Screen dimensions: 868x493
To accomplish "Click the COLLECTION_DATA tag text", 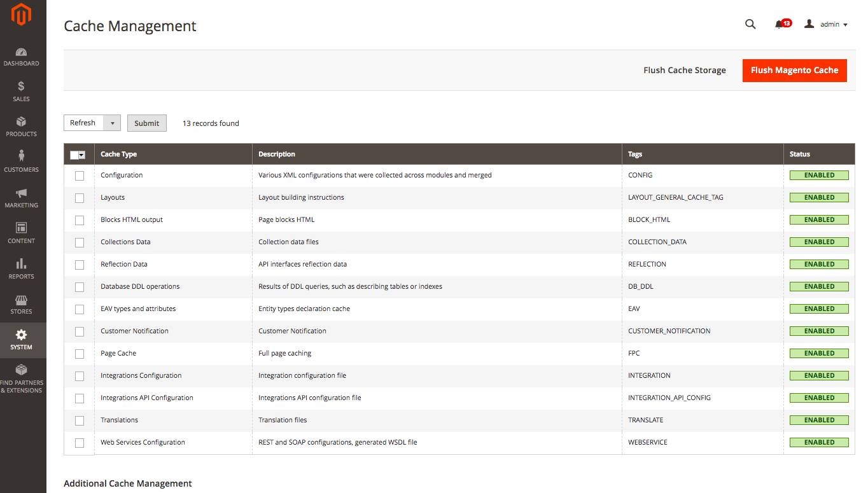I will (657, 242).
